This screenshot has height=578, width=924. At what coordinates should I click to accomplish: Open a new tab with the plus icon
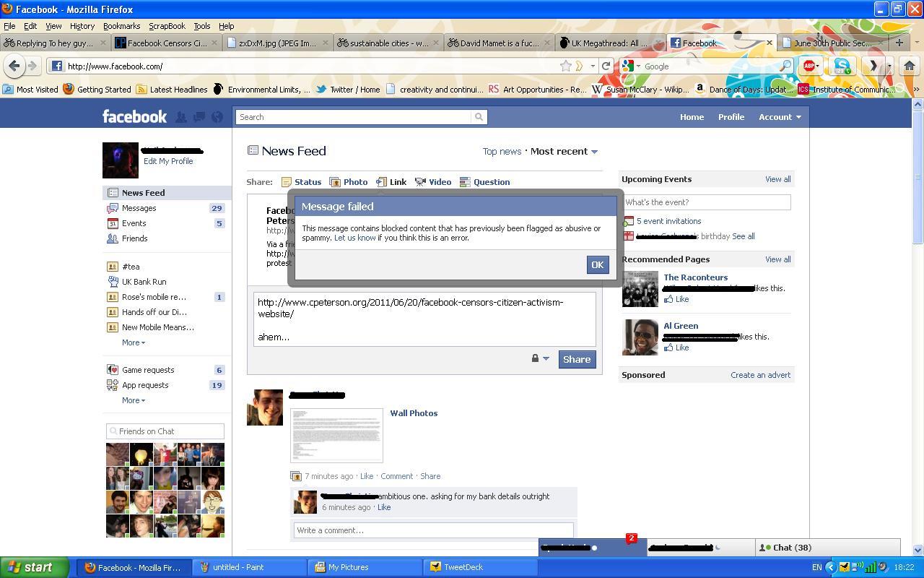[899, 43]
